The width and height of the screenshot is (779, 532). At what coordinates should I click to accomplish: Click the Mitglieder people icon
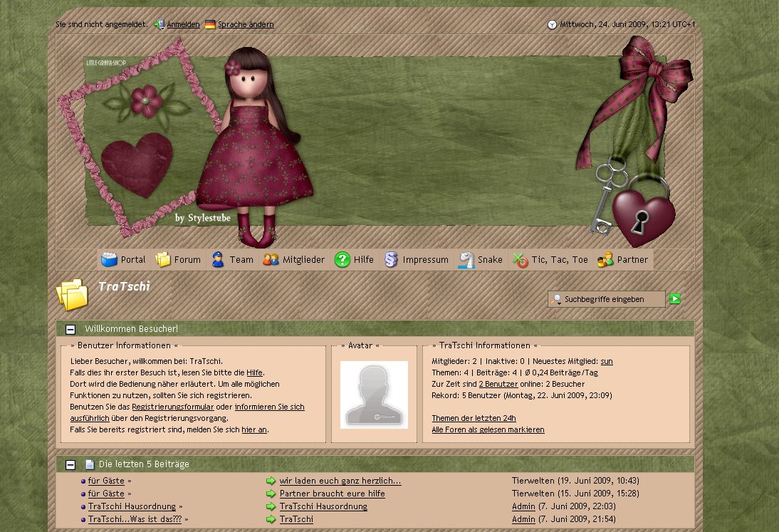click(x=271, y=260)
